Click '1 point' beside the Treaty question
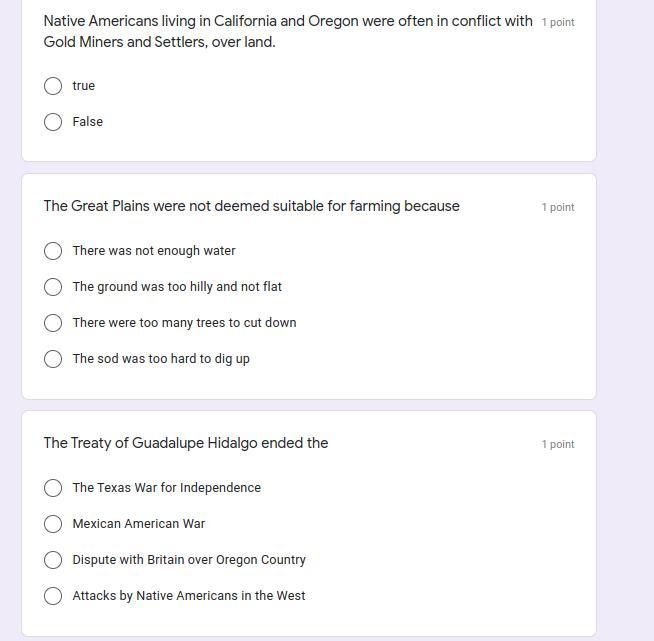Image resolution: width=654 pixels, height=641 pixels. pos(558,444)
